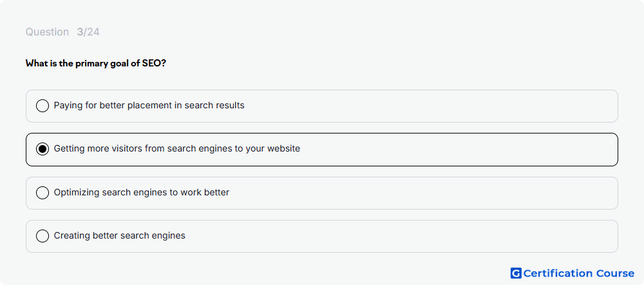Click the 'Creating better search engines' answer text
644x285 pixels.
pyautogui.click(x=120, y=235)
